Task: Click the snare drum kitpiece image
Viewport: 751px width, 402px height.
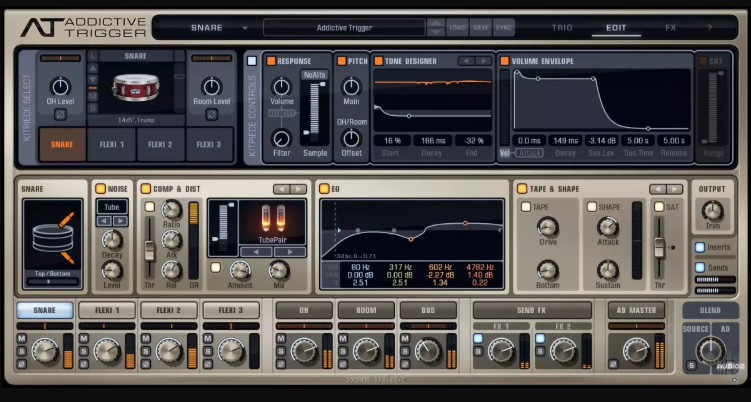Action: point(136,88)
